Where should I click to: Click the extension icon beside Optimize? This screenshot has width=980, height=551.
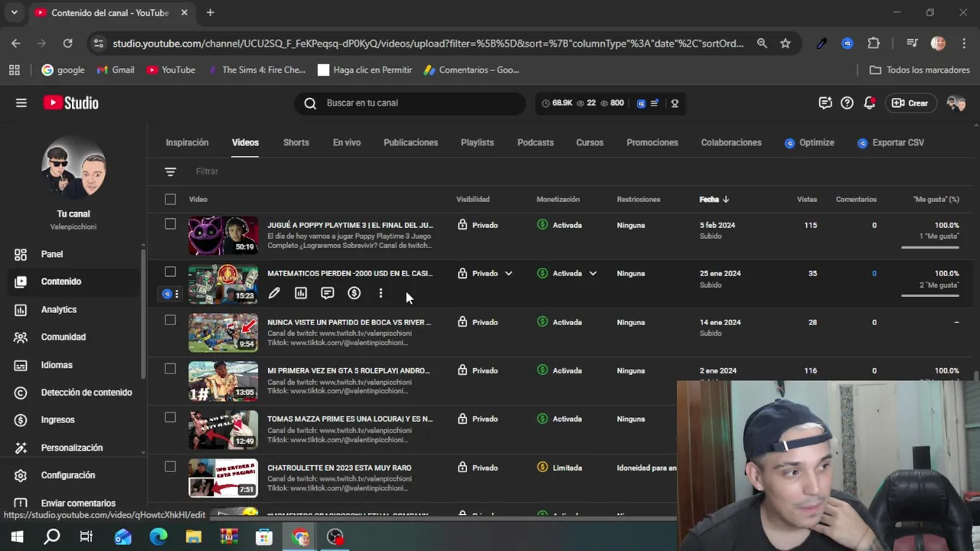pyautogui.click(x=789, y=143)
